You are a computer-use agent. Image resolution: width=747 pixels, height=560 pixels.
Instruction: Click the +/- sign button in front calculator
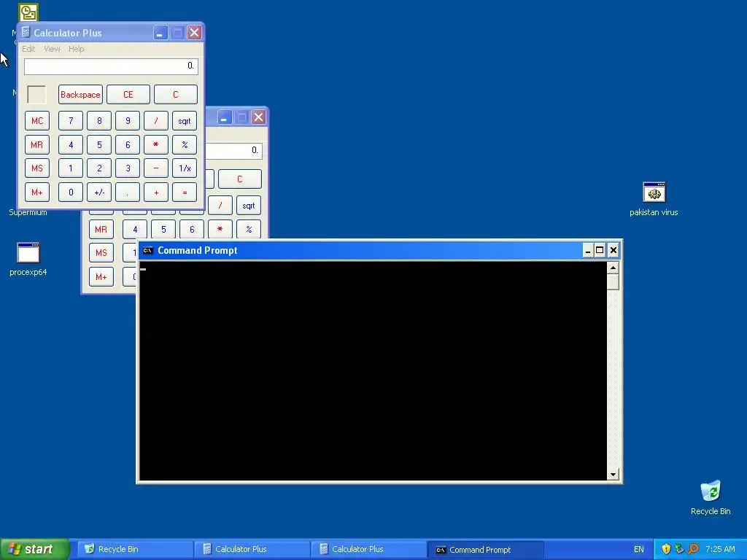click(x=99, y=192)
